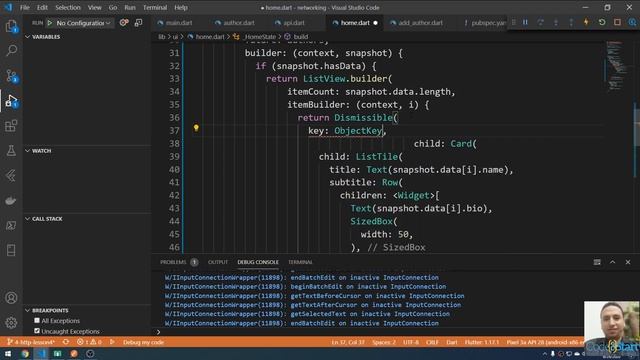Click the UTF-8 encoding in status bar
The image size is (640, 360).
click(x=411, y=342)
